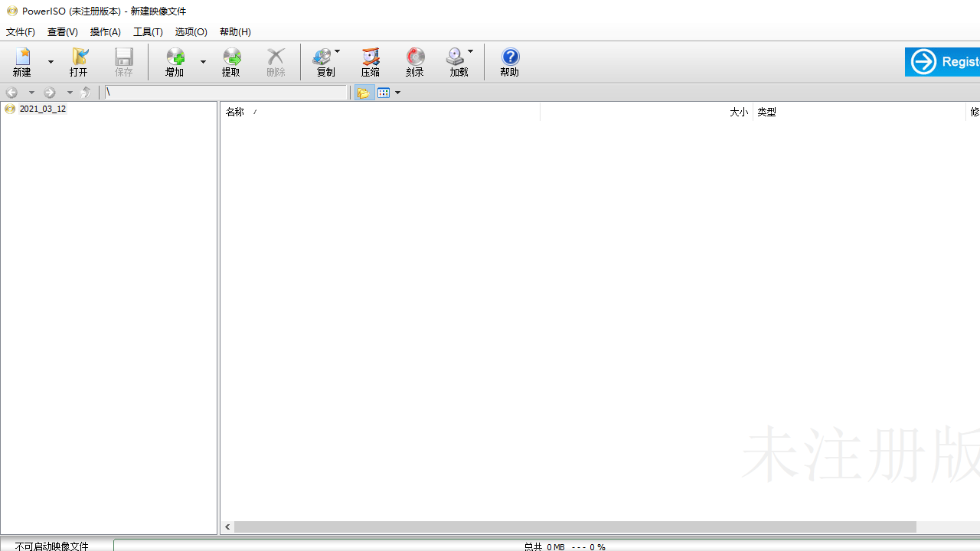This screenshot has height=551, width=980.
Task: Open the 选项(O) menu
Action: [191, 31]
